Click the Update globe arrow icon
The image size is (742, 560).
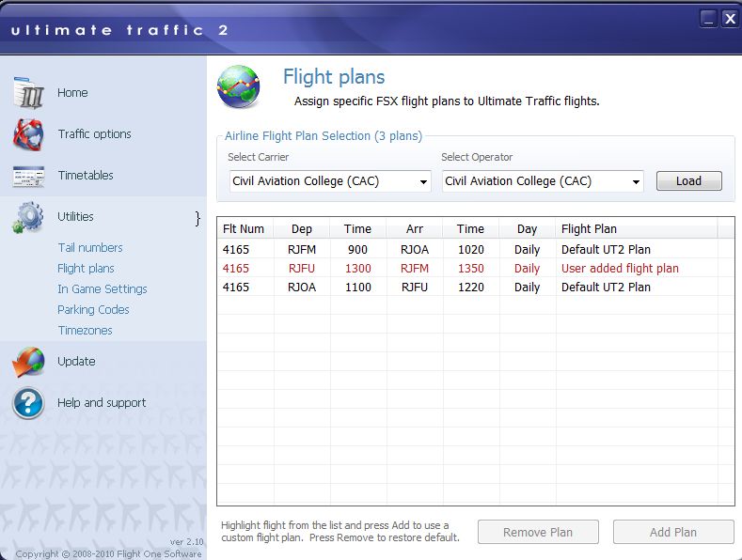(x=28, y=362)
